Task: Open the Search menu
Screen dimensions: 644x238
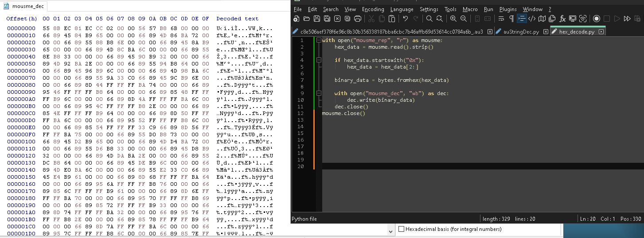Action: 331,9
